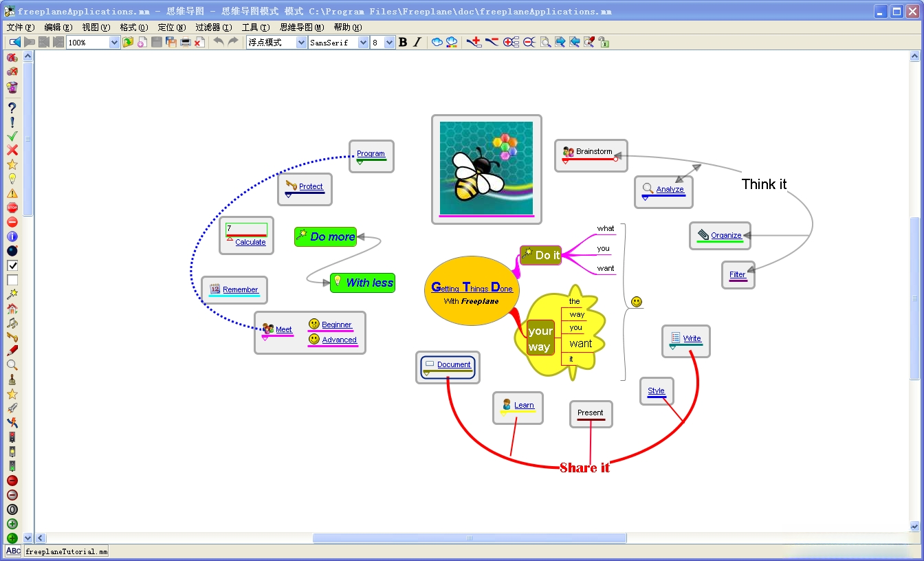Image resolution: width=924 pixels, height=561 pixels.
Task: Select the green With less node
Action: (362, 283)
